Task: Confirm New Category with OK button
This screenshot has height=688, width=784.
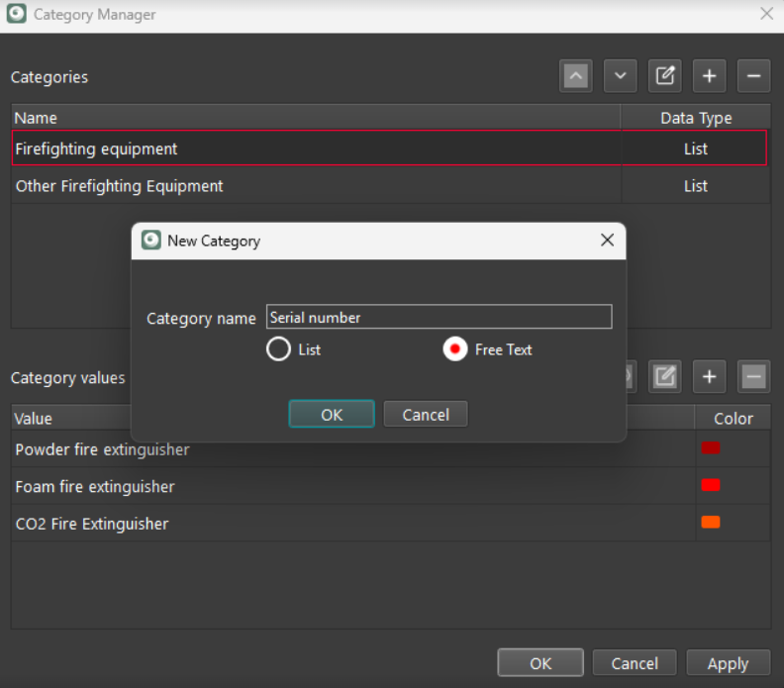Action: (x=332, y=415)
